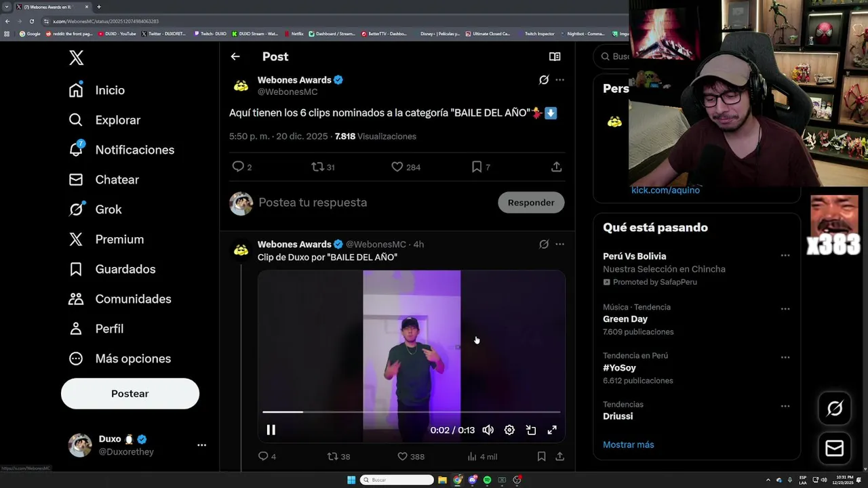The height and width of the screenshot is (488, 868).
Task: Open options dots for Driussi trend
Action: point(785,406)
